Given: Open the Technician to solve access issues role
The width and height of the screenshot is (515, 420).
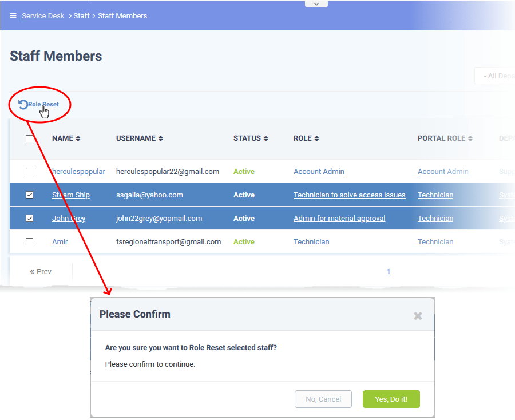Looking at the screenshot, I should pos(349,195).
